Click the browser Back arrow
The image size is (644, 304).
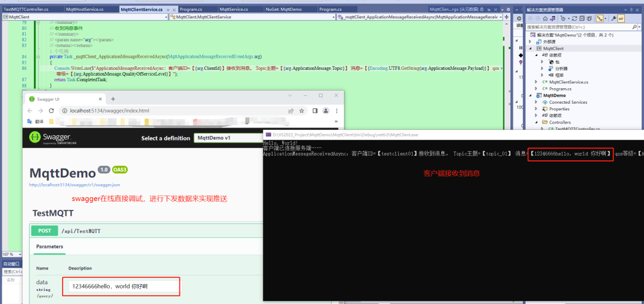point(30,111)
